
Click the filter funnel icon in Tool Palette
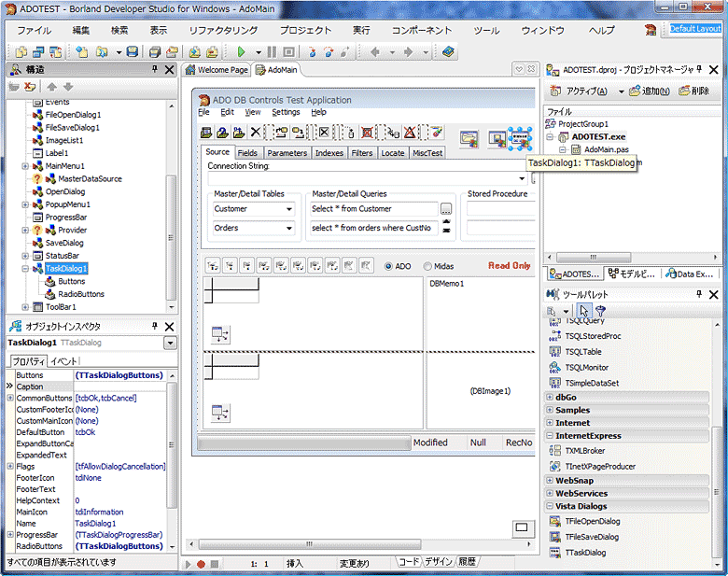point(600,311)
